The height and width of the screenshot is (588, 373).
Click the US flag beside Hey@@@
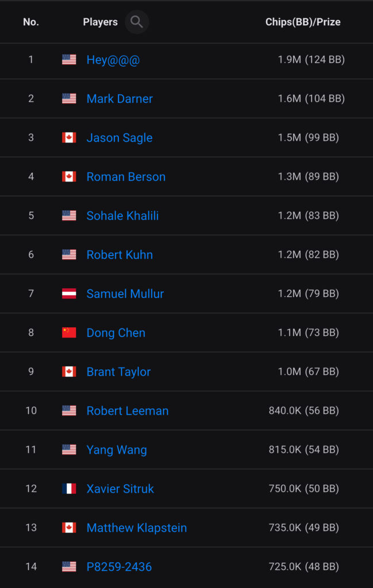pyautogui.click(x=69, y=60)
